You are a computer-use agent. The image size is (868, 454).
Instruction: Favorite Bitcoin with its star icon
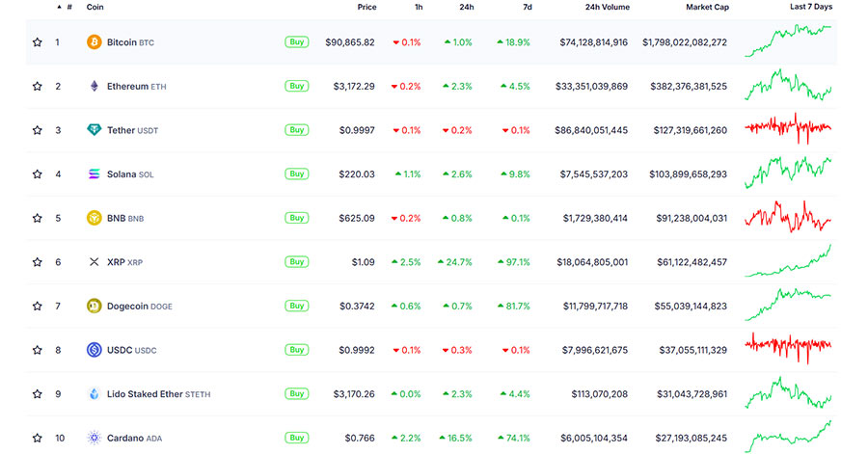pos(37,42)
